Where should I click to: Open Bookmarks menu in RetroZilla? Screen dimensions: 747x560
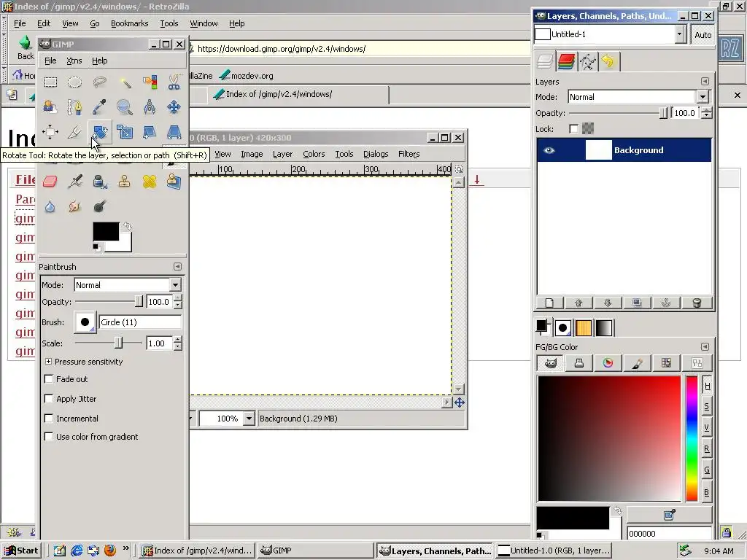click(130, 23)
